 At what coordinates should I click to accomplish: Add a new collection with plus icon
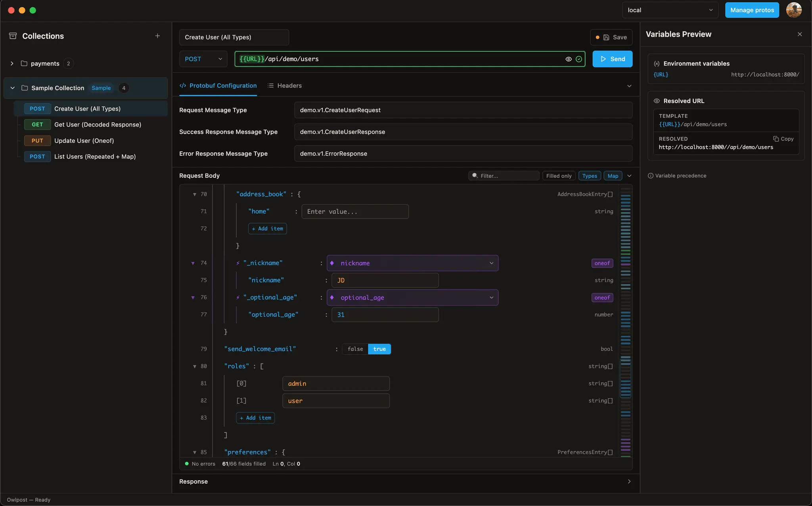pos(157,36)
